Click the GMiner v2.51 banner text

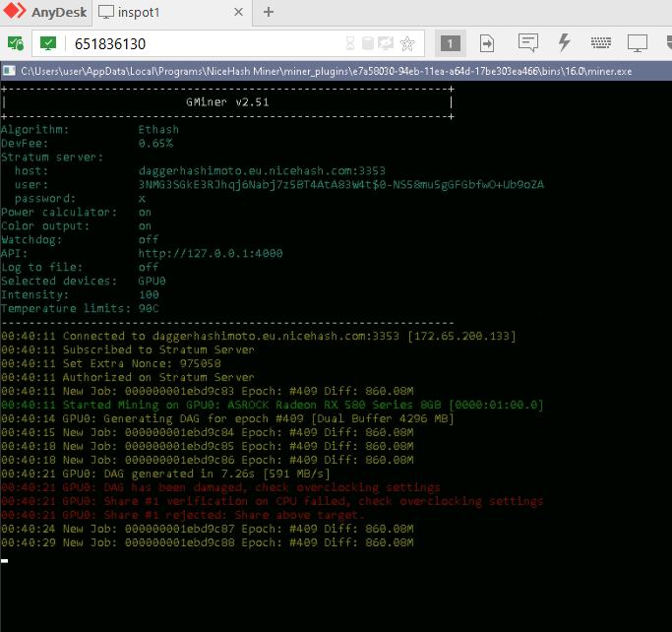point(227,102)
